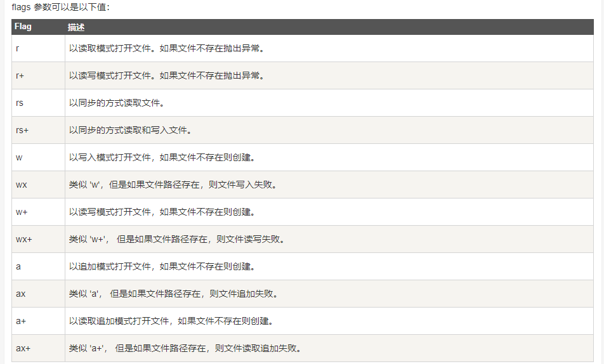Image resolution: width=604 pixels, height=364 pixels.
Task: Click description '以追加模式打开文件，如果文件不存在则创建。'
Action: 162,266
